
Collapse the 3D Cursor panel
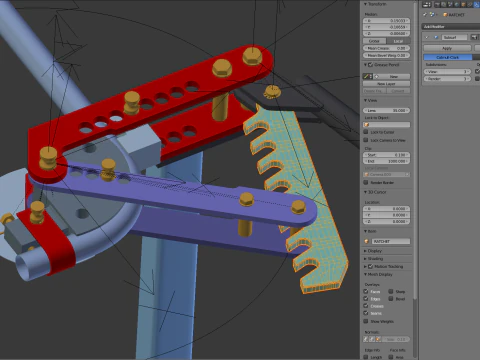(x=366, y=192)
